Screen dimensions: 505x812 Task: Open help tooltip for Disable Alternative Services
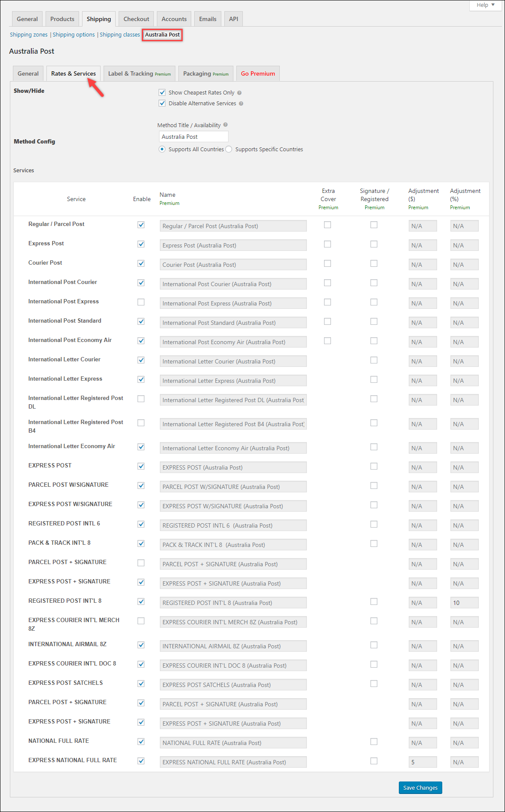(241, 104)
